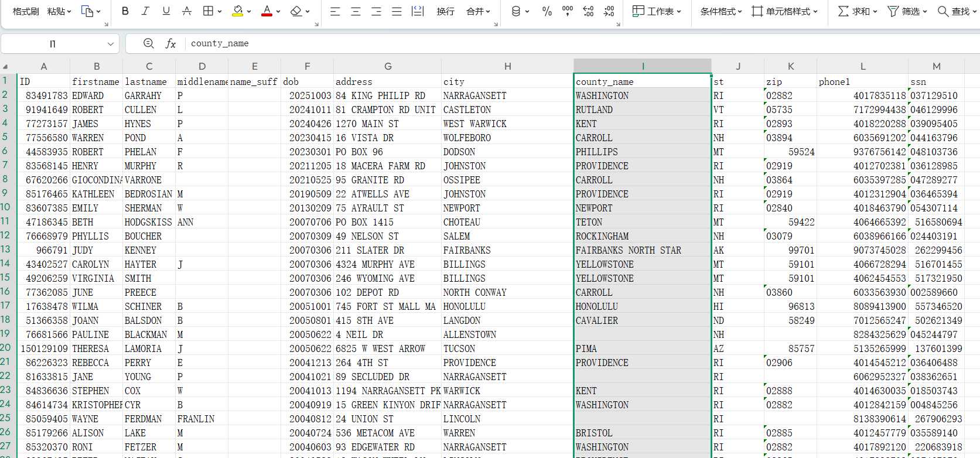Open the alignment settings dialog launcher
The width and height of the screenshot is (980, 458).
point(496,24)
